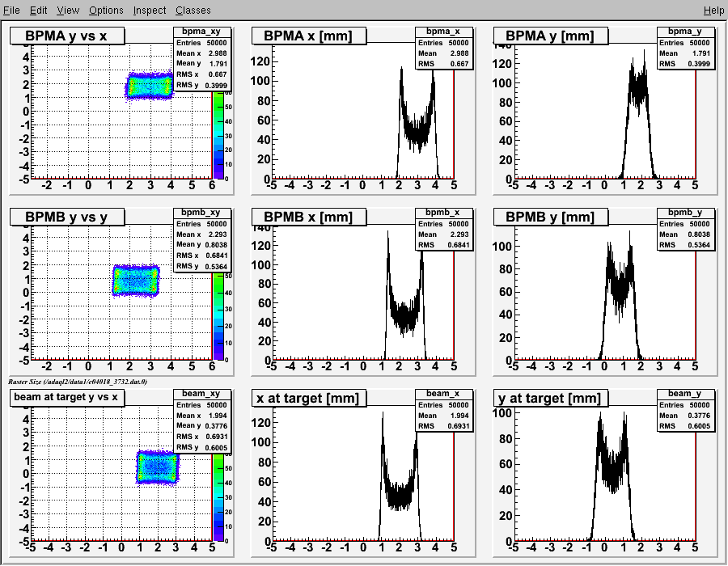Click the BPMA 2D beam spot histogram

click(x=150, y=86)
